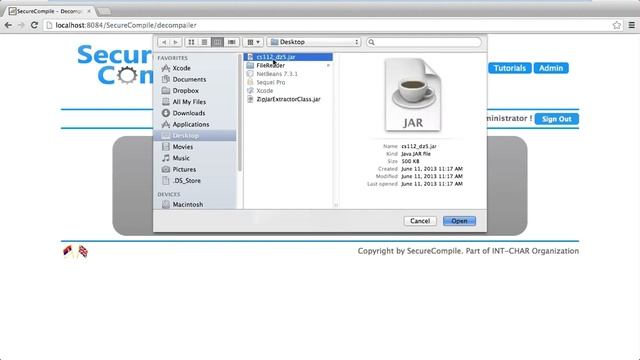Click the Cancel button
This screenshot has height=360, width=640.
(x=420, y=221)
